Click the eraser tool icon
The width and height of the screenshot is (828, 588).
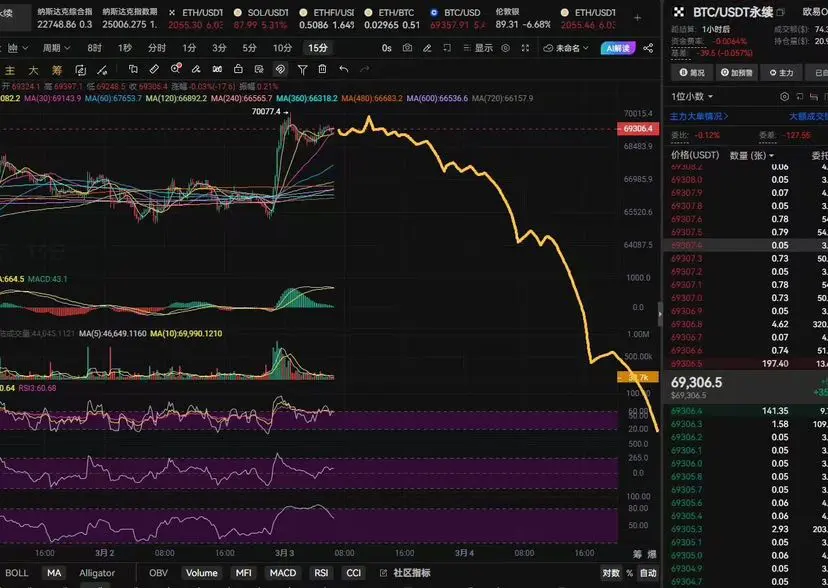[196, 69]
